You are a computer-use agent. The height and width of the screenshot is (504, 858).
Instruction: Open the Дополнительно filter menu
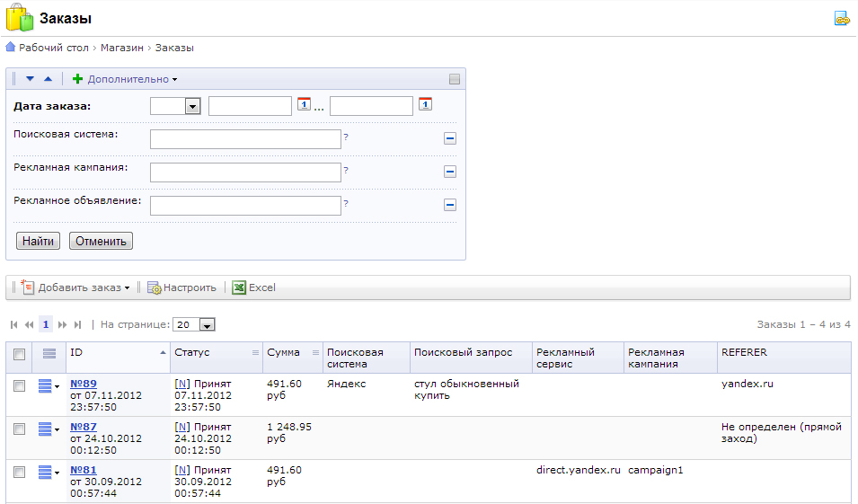point(131,79)
